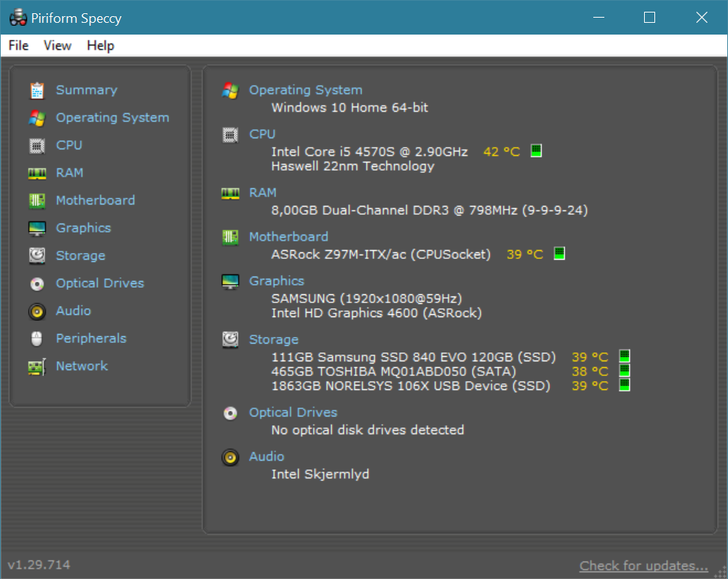The width and height of the screenshot is (728, 579).
Task: Click the Optical Drives disc icon in main panel
Action: pos(230,413)
